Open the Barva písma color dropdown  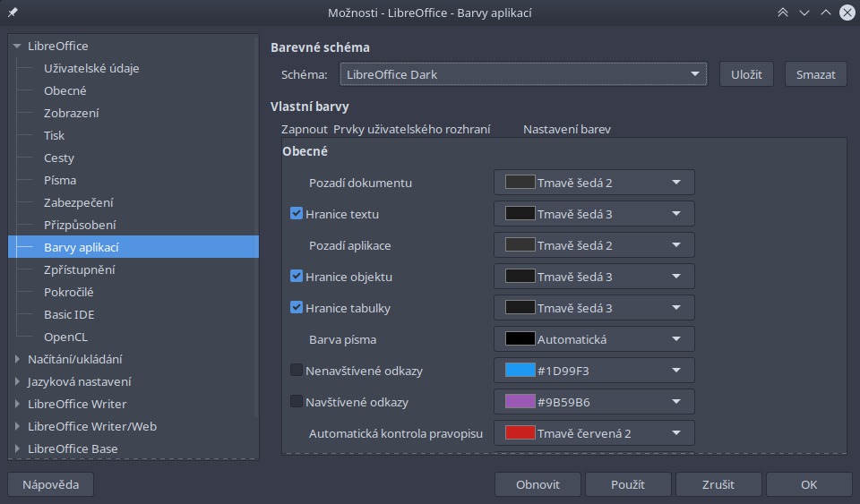pyautogui.click(x=594, y=339)
